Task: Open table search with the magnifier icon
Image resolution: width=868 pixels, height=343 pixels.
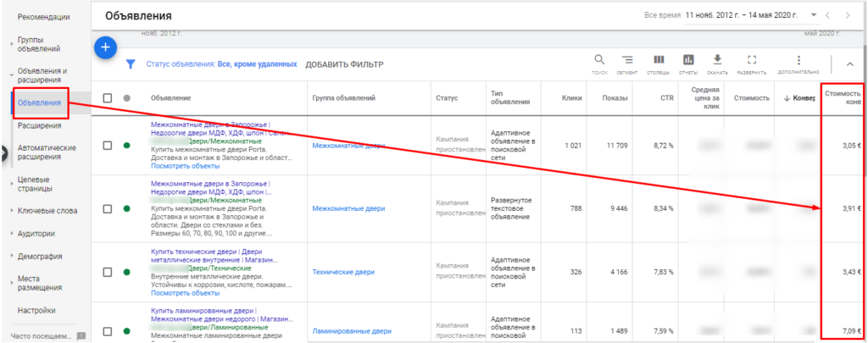Action: (599, 61)
